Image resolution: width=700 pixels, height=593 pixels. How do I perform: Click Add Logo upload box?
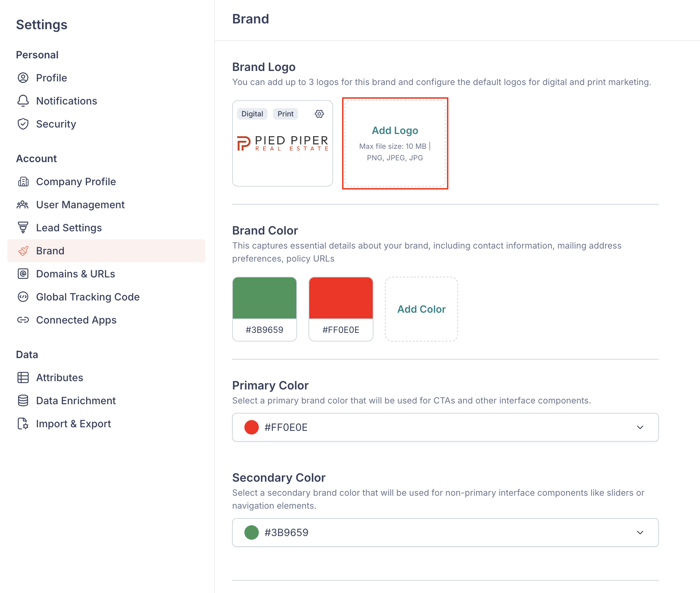395,143
